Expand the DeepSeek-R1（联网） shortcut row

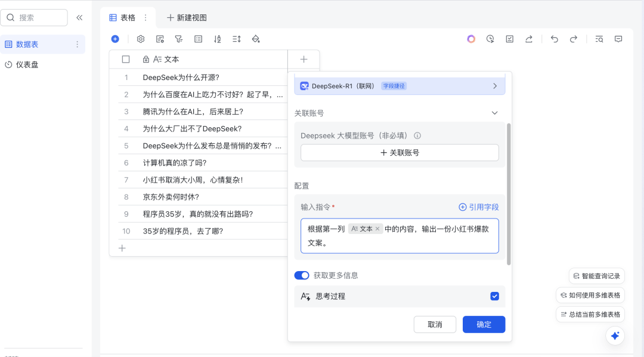pos(400,86)
